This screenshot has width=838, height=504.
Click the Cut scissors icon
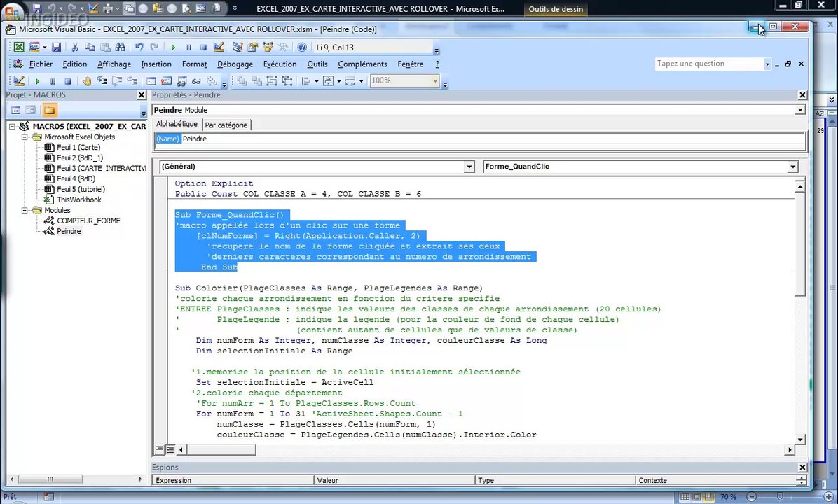(75, 48)
